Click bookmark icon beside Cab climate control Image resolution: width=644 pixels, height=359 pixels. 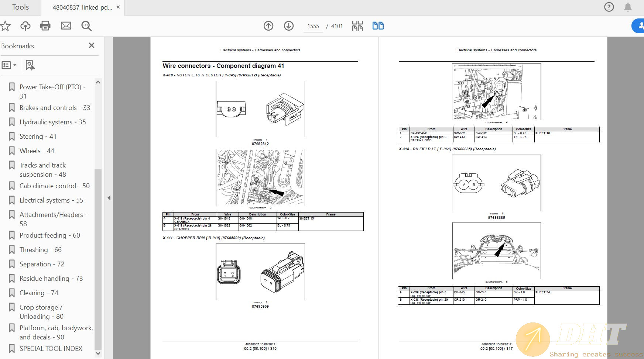pos(12,186)
